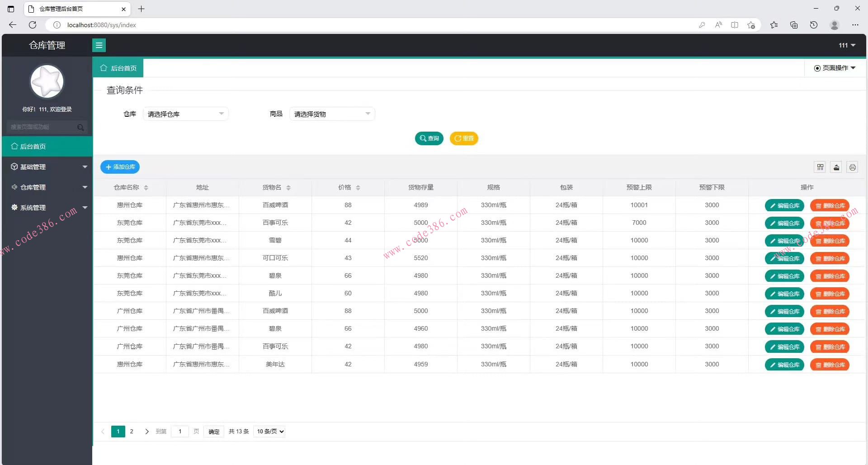Switch to the 后台首页 tab
868x465 pixels.
coord(118,68)
